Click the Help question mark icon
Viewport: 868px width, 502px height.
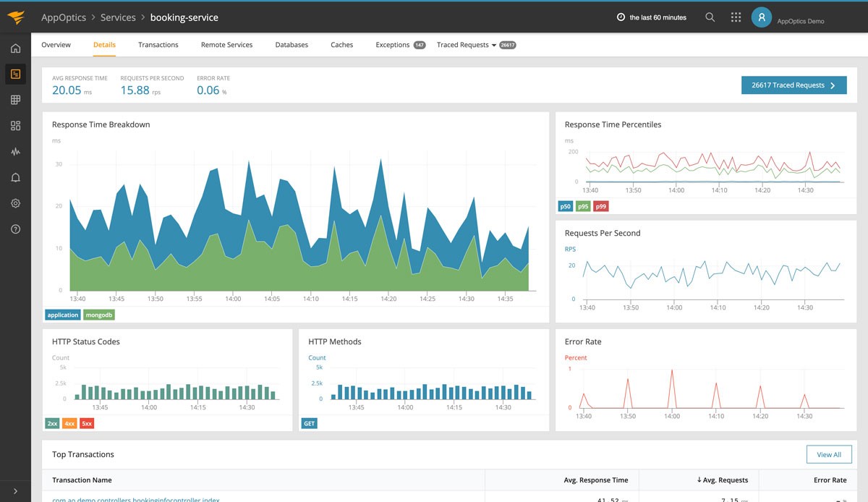click(15, 229)
